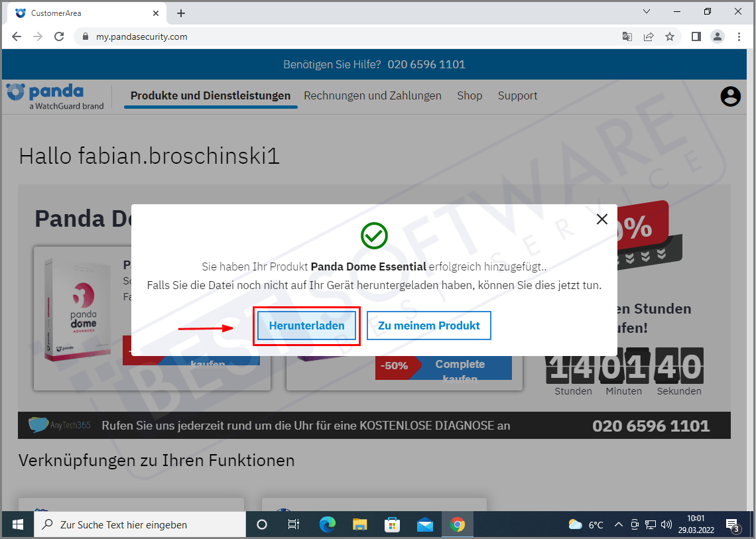This screenshot has height=539, width=756.
Task: Click the 020 6596 1101 help number
Action: (x=426, y=64)
